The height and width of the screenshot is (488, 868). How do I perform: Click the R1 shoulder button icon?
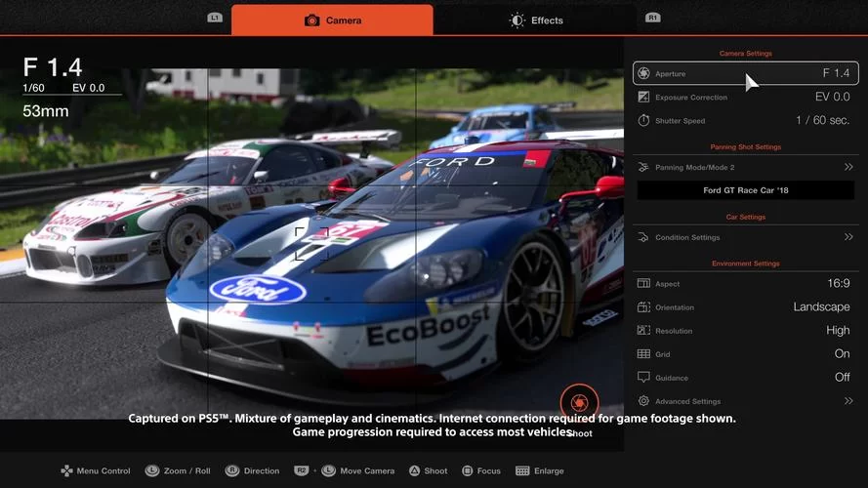pos(652,18)
